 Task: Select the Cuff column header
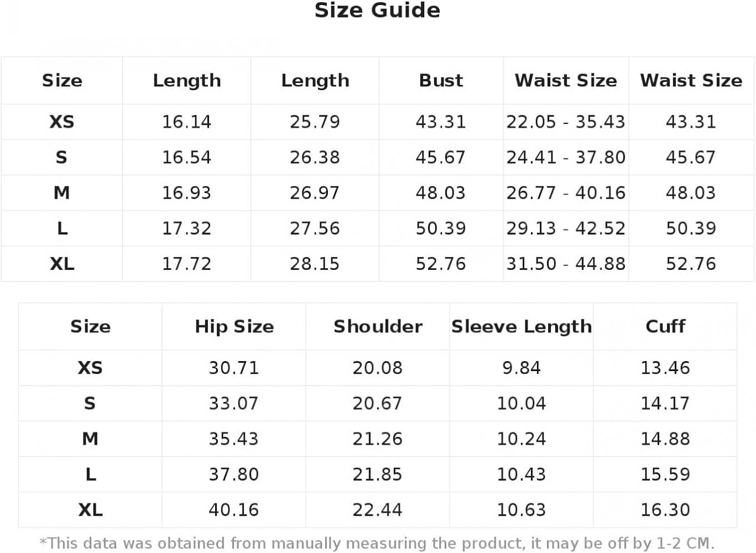pyautogui.click(x=665, y=326)
